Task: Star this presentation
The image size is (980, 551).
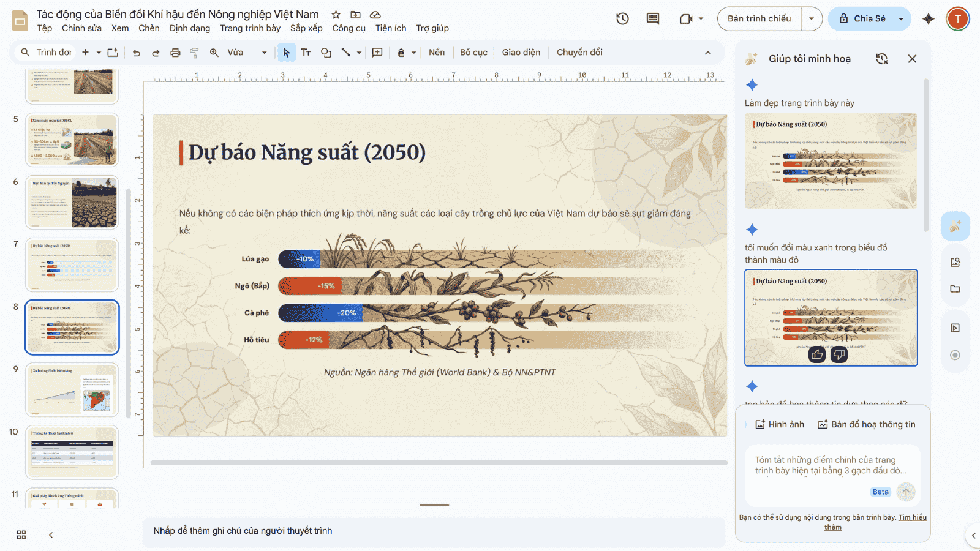Action: click(336, 15)
